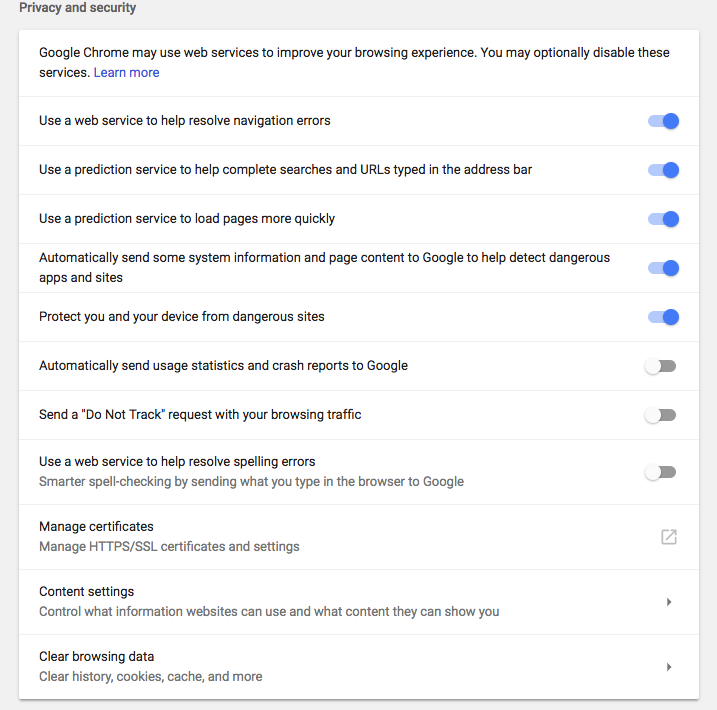Disable navigation errors web service toggle
Screen dimensions: 717x710
click(x=663, y=121)
